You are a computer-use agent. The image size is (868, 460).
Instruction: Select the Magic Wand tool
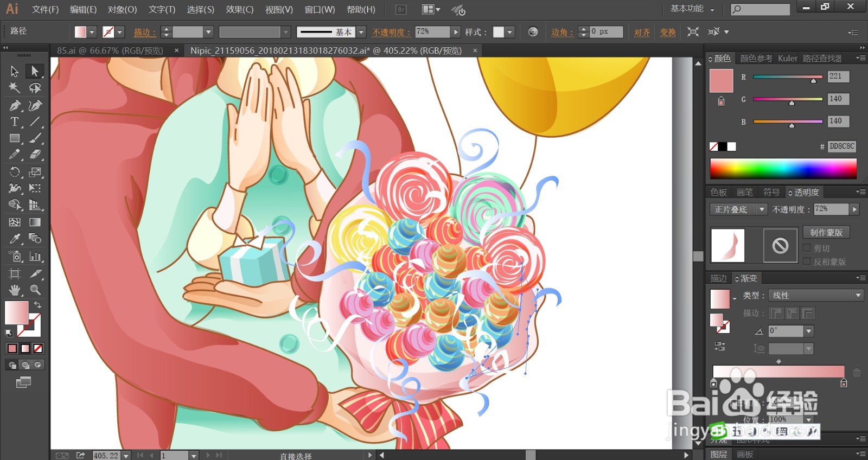coord(15,88)
